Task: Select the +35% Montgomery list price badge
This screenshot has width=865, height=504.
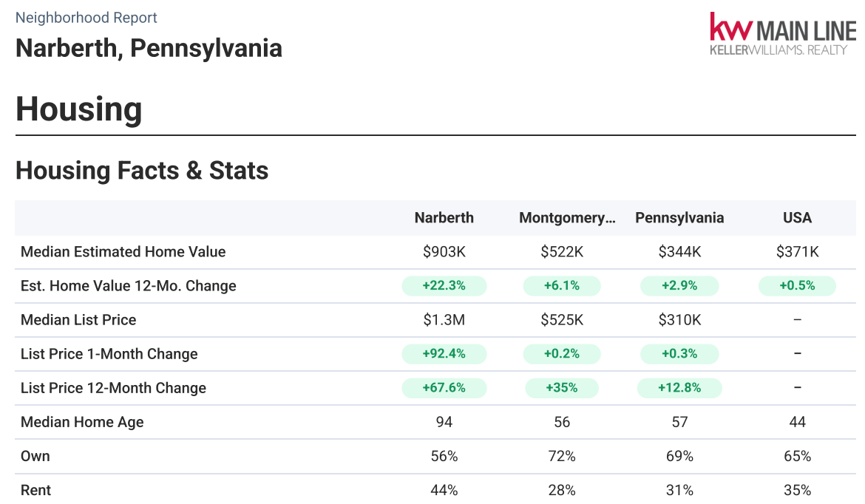Action: pyautogui.click(x=562, y=388)
